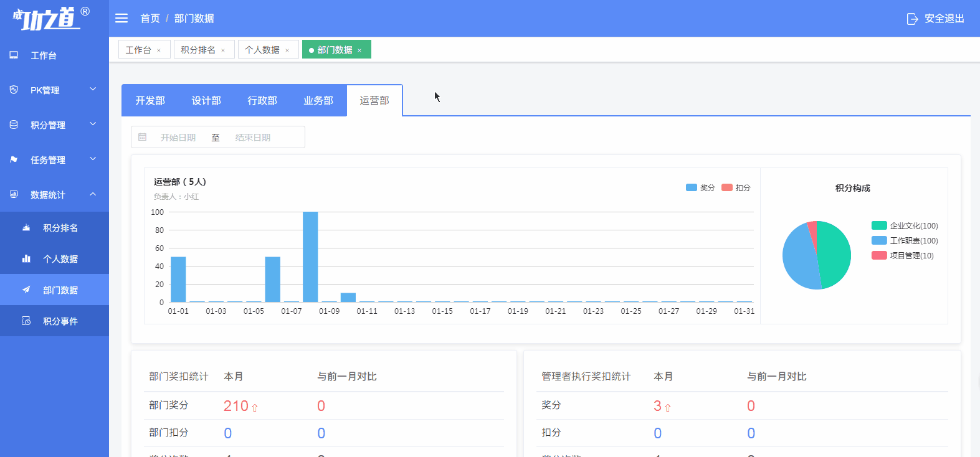Click the 部门奖扣统计 heading
The height and width of the screenshot is (457, 980).
click(x=179, y=377)
